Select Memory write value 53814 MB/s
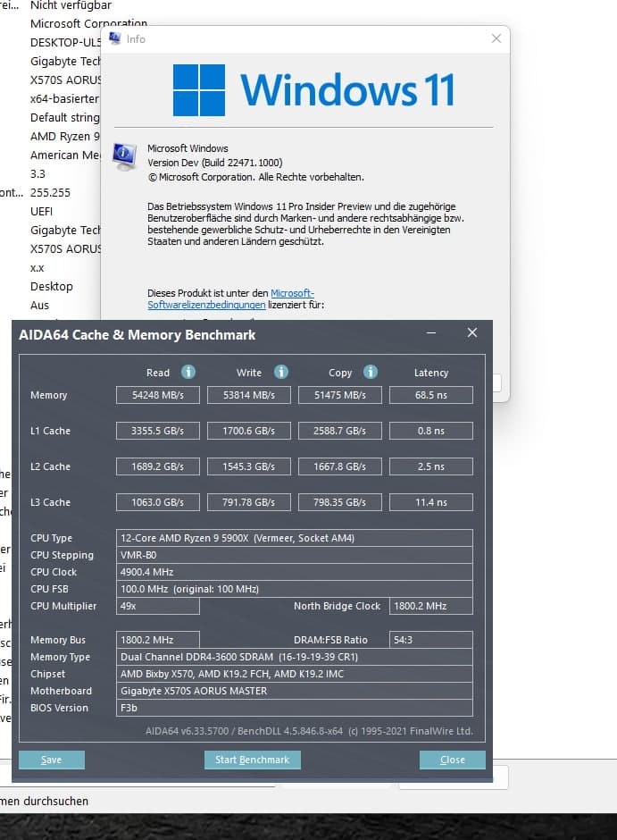Image resolution: width=617 pixels, height=840 pixels. [x=249, y=395]
